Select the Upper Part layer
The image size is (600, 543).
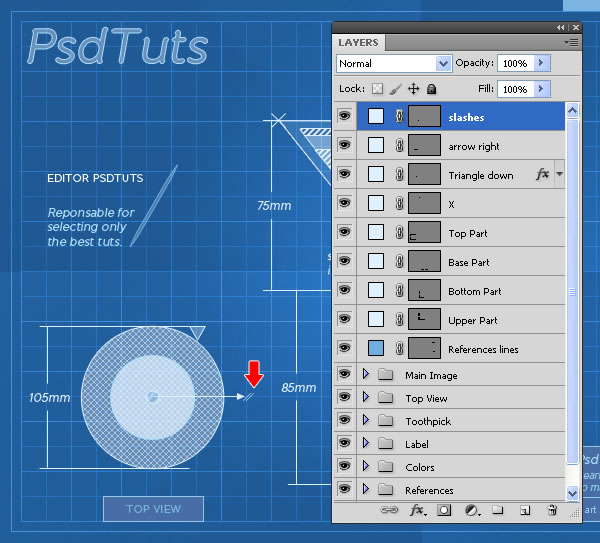tap(461, 320)
